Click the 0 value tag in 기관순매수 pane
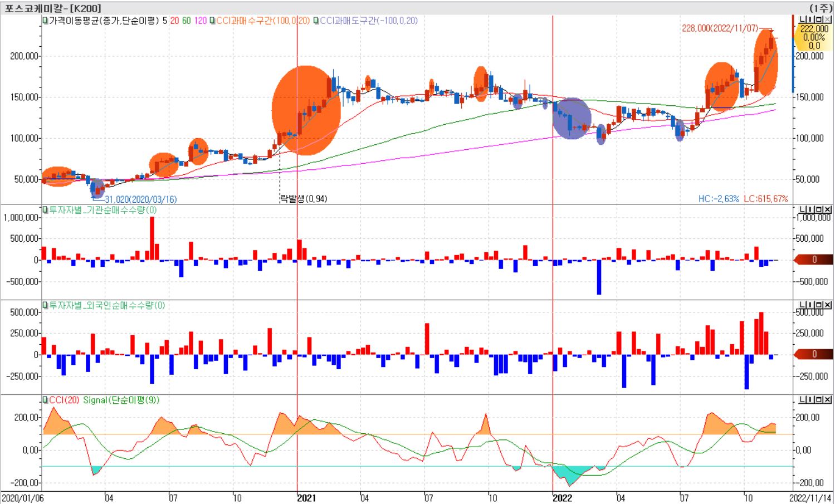 click(814, 260)
